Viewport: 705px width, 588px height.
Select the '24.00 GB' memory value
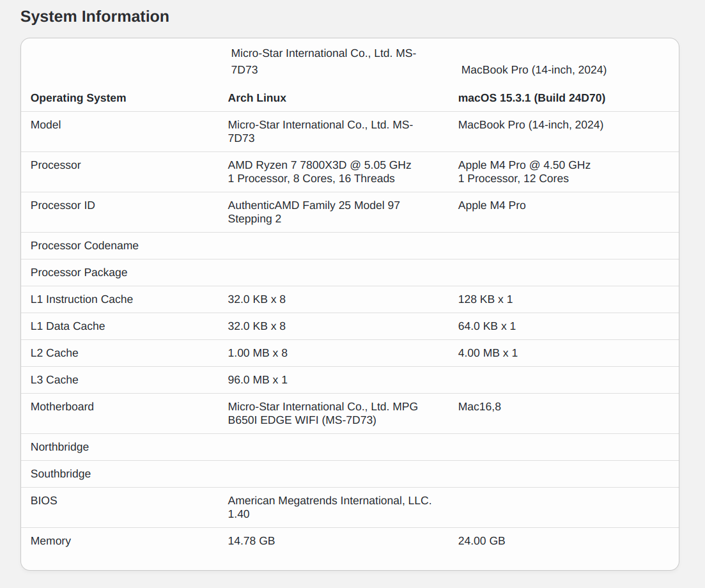481,541
